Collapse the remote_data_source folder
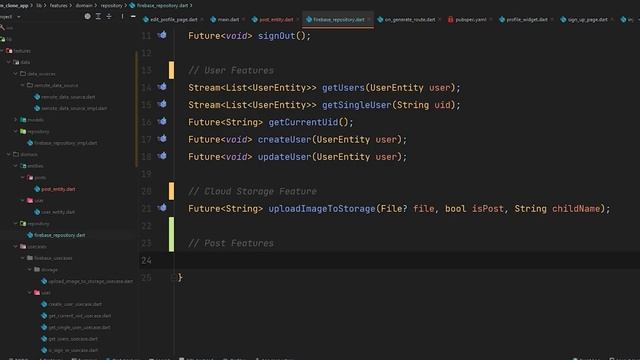This screenshot has height=360, width=640. [22, 85]
